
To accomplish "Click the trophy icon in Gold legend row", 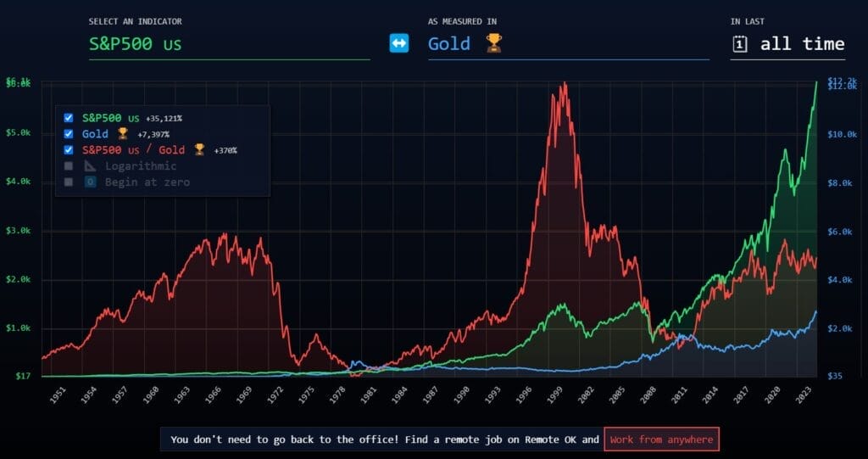I will point(123,134).
